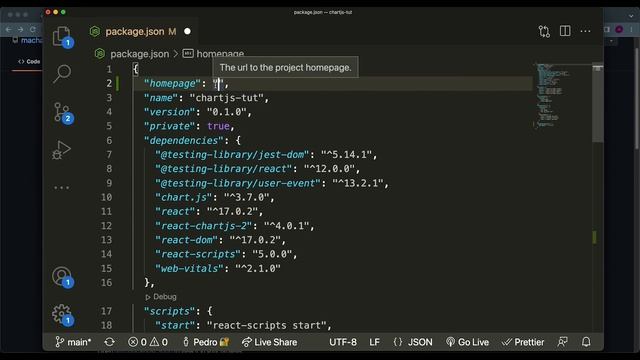Viewport: 640px width, 360px height.
Task: Click the browser back arrow behind VS Code
Action: tap(9, 29)
